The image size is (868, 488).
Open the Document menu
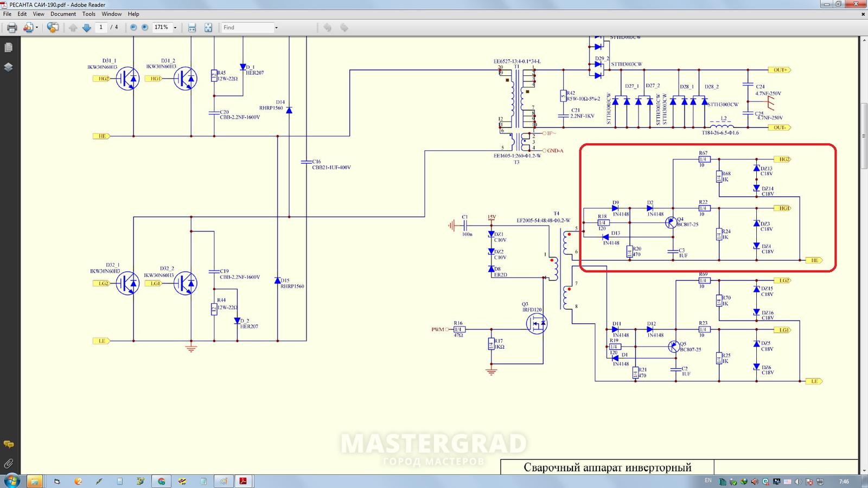tap(63, 14)
